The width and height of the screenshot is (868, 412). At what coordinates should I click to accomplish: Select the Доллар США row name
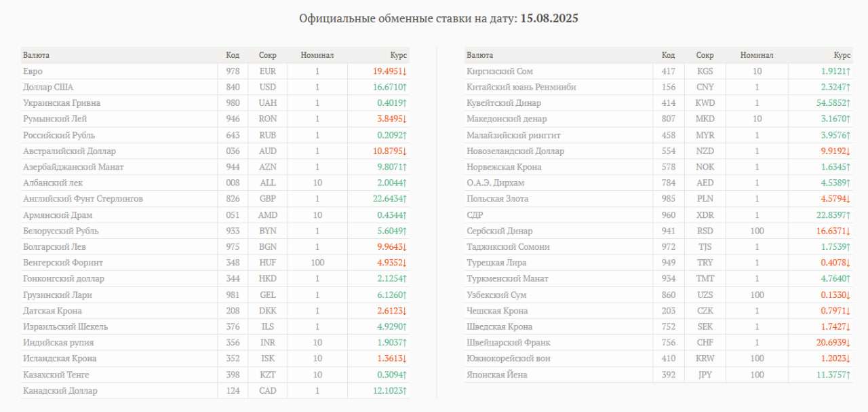point(48,87)
